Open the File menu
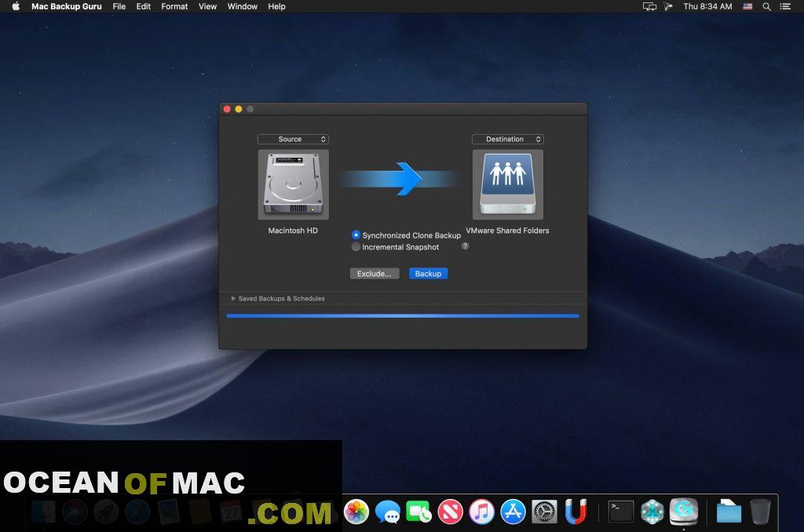804x532 pixels. [x=119, y=6]
